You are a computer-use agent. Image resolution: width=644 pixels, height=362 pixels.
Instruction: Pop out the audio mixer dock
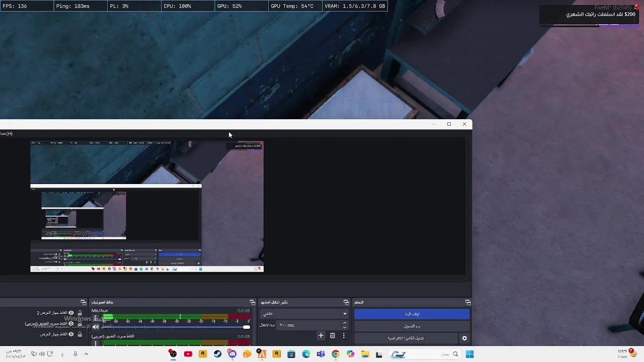pyautogui.click(x=252, y=302)
